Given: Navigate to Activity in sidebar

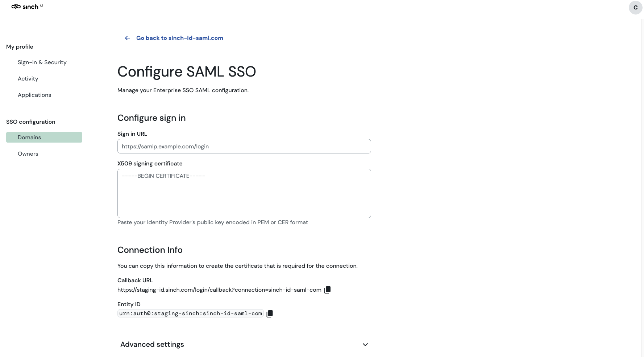Looking at the screenshot, I should (x=28, y=79).
